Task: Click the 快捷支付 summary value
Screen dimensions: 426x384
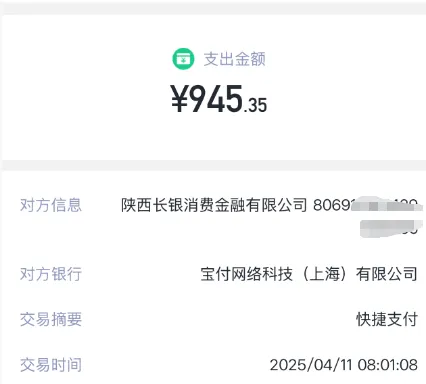Action: pos(387,319)
